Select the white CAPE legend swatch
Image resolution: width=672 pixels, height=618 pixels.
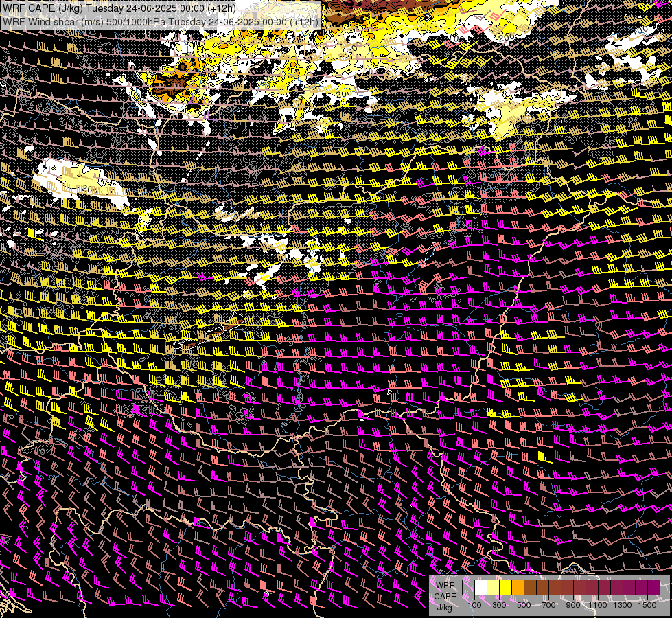[481, 587]
